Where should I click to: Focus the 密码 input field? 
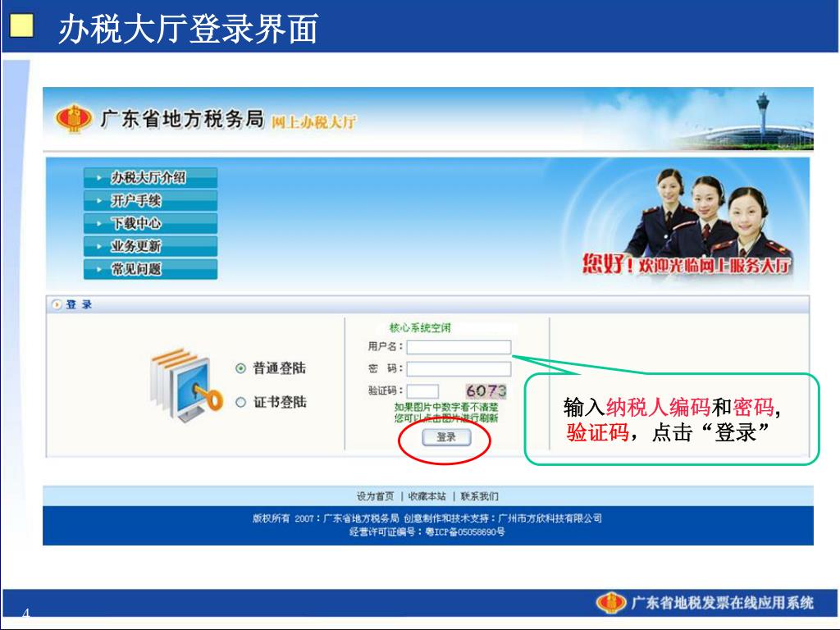[459, 368]
